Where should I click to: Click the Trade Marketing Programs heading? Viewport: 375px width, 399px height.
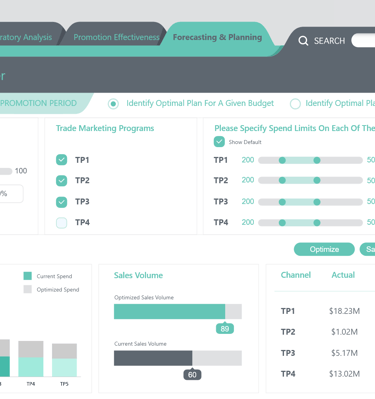click(105, 128)
